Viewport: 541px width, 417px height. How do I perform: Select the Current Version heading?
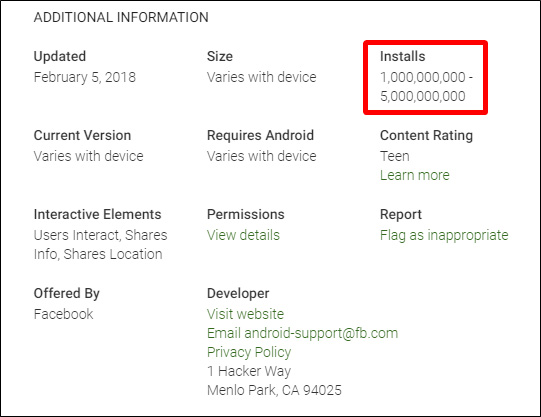(x=82, y=135)
